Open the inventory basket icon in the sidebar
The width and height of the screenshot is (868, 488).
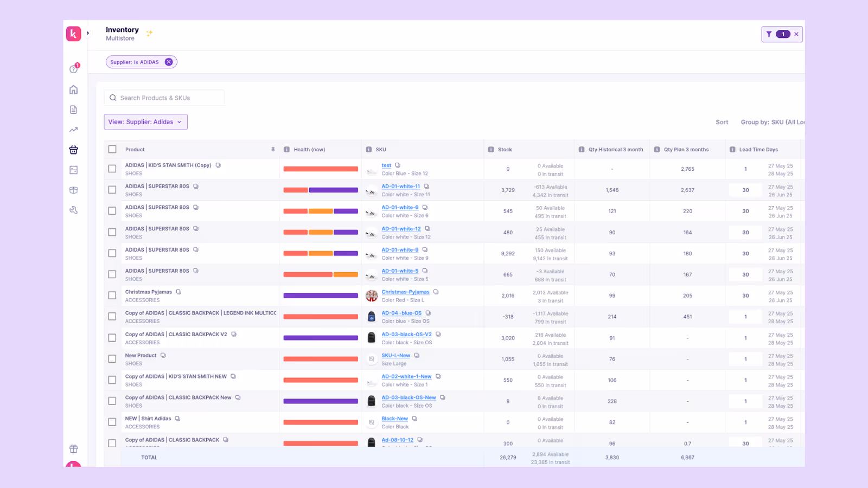click(74, 150)
